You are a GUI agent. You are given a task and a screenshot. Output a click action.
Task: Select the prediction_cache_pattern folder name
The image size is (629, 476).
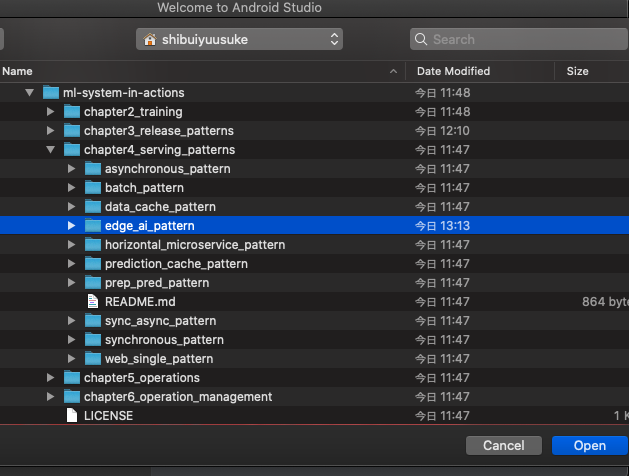coord(176,264)
